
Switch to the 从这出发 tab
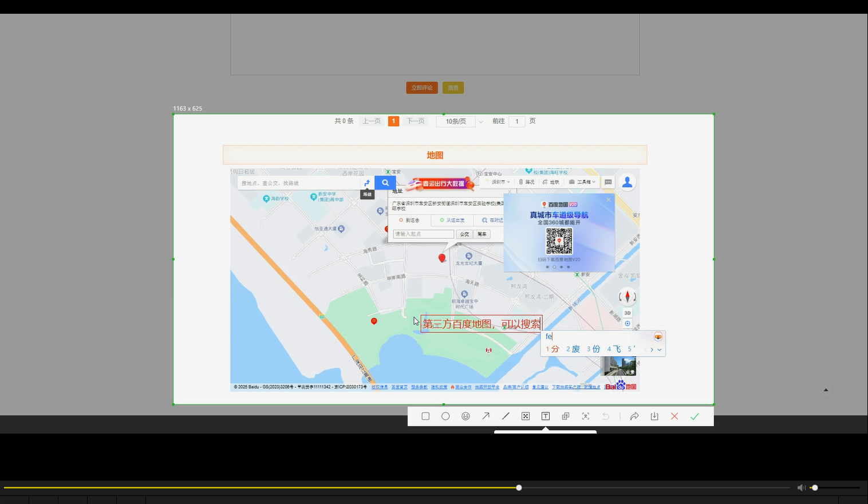(452, 220)
